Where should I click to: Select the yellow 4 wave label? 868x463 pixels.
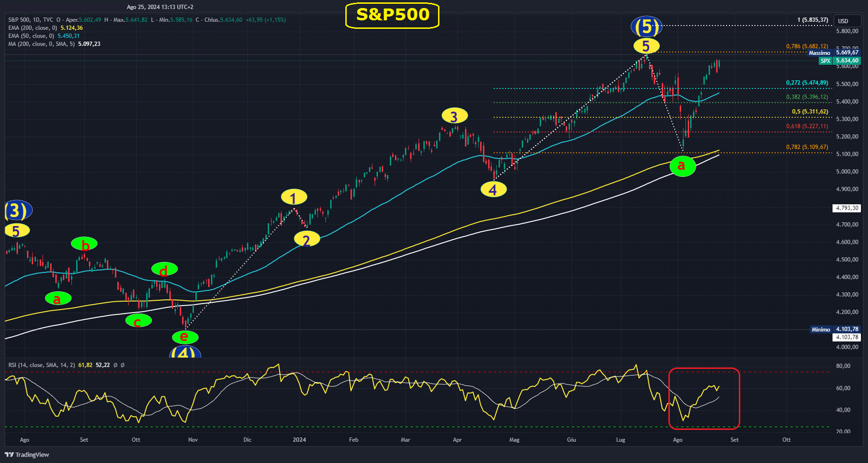click(x=493, y=190)
